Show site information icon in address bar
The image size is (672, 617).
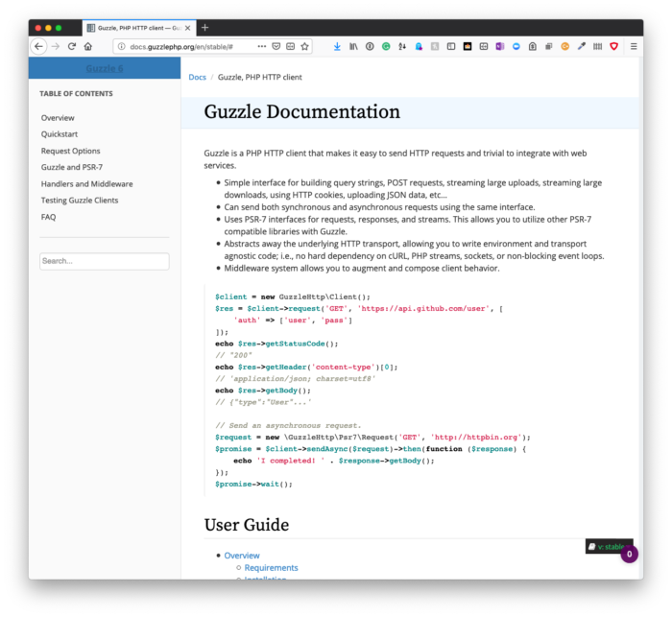click(121, 46)
